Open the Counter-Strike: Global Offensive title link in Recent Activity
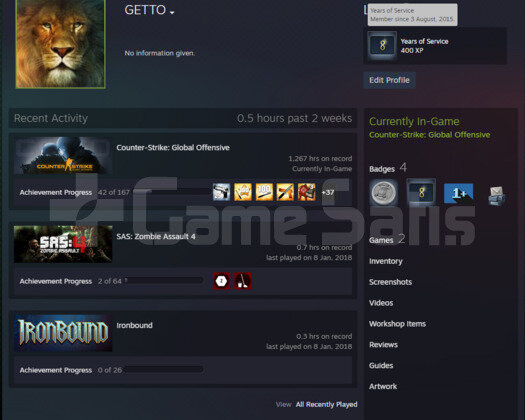This screenshot has width=525, height=420. pyautogui.click(x=173, y=148)
